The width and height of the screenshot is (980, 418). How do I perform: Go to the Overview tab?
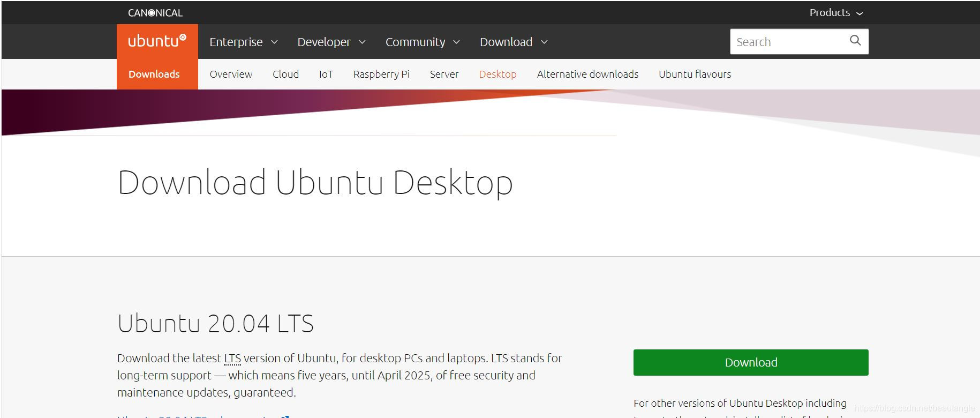click(231, 74)
